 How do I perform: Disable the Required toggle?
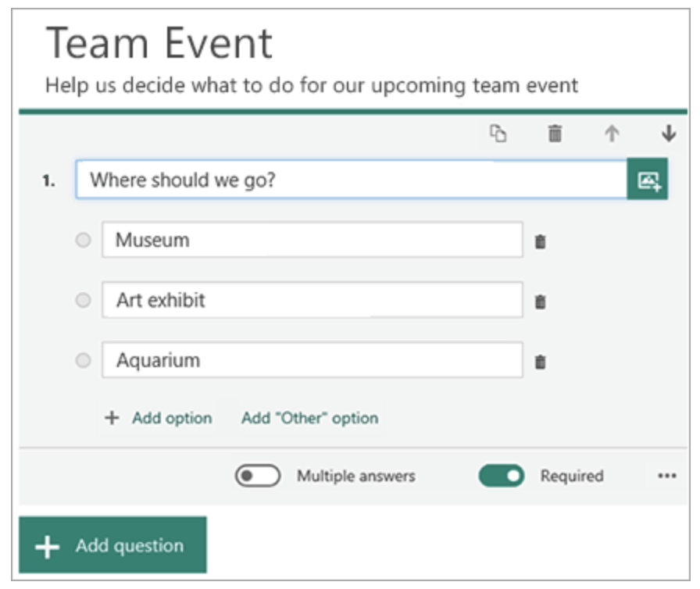[x=501, y=476]
